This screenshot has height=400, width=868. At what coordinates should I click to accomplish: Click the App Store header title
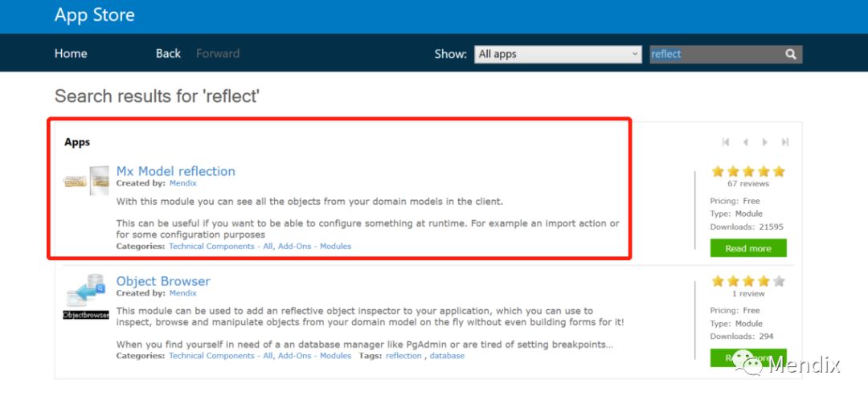pos(95,15)
